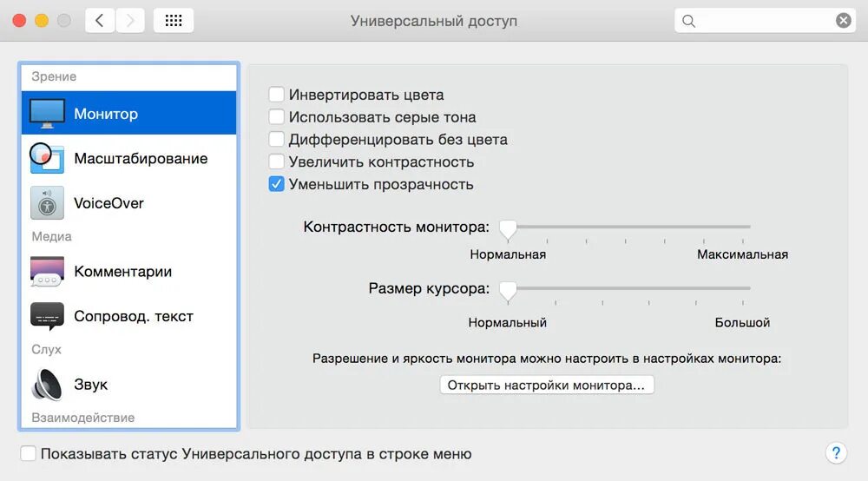The width and height of the screenshot is (868, 481).
Task: Click the VoiceOver accessibility icon
Action: tap(47, 203)
